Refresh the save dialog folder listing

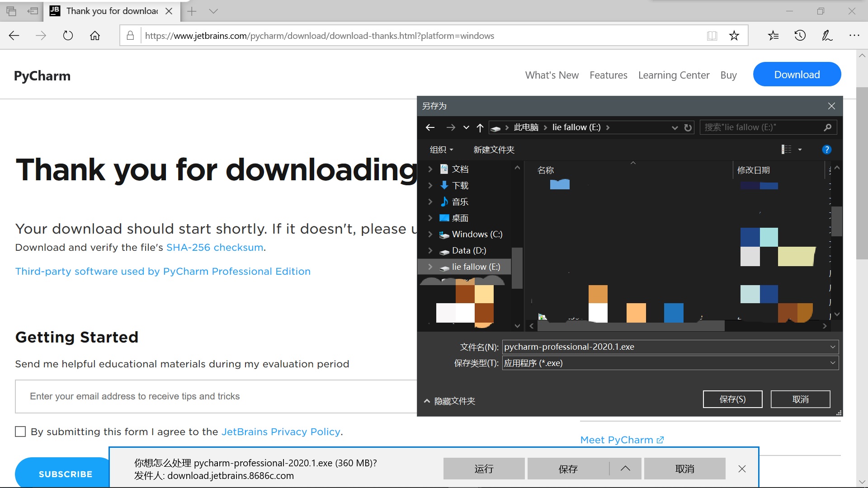(688, 128)
